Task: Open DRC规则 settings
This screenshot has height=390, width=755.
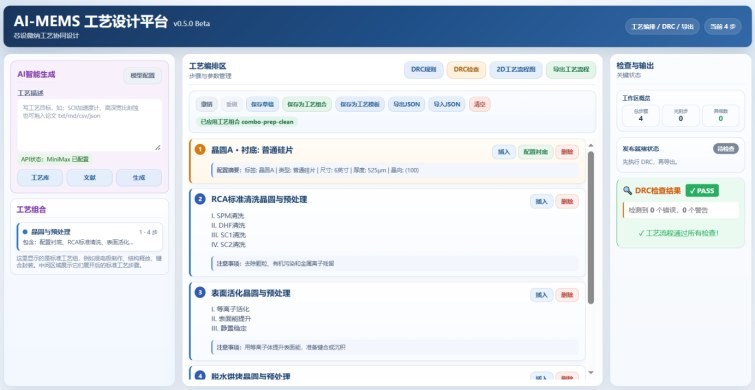Action: 423,70
